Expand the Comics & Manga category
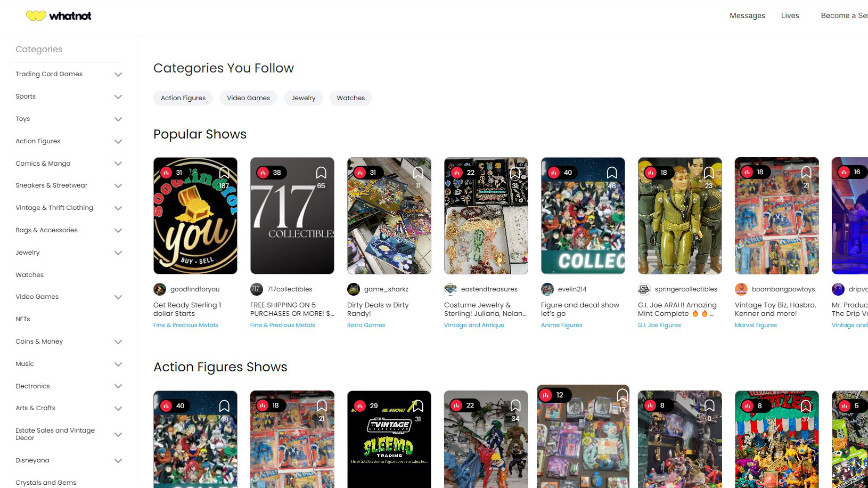Image resolution: width=868 pixels, height=488 pixels. coord(118,164)
